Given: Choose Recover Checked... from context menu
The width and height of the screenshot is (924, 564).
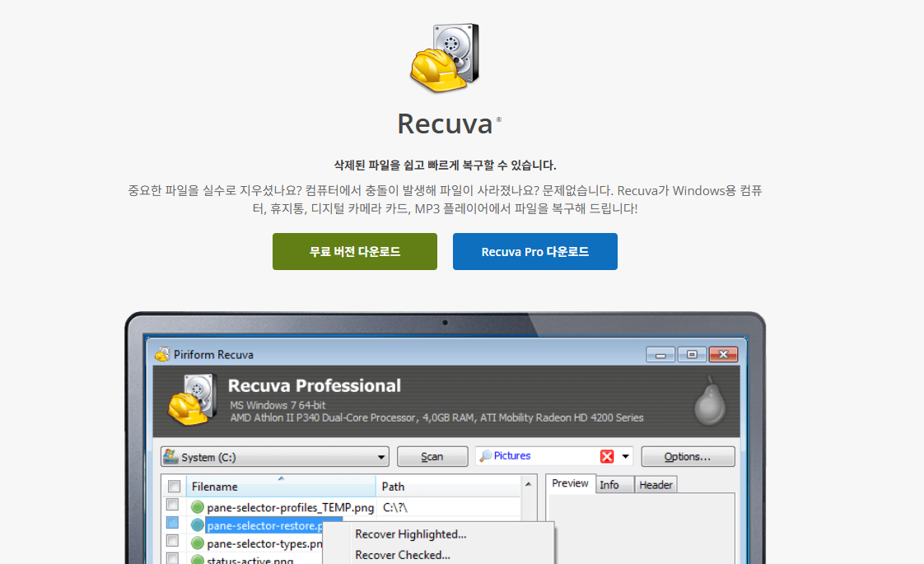Looking at the screenshot, I should pyautogui.click(x=403, y=555).
